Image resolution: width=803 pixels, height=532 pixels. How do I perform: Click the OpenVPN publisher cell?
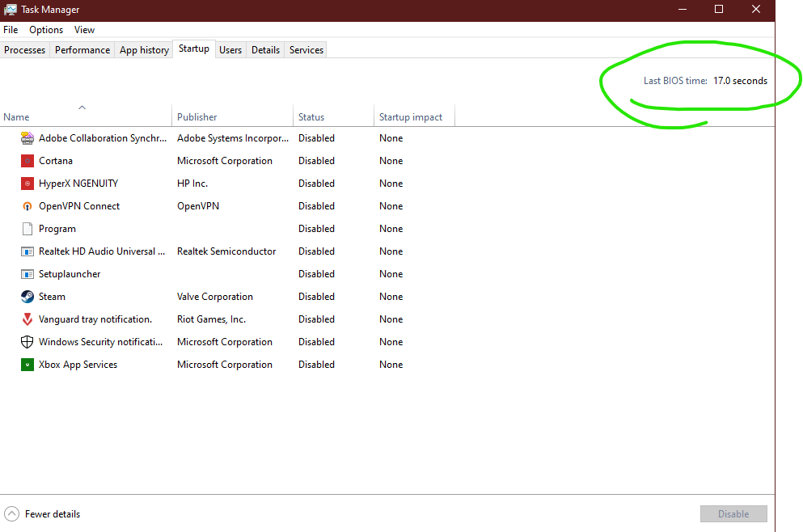[198, 206]
